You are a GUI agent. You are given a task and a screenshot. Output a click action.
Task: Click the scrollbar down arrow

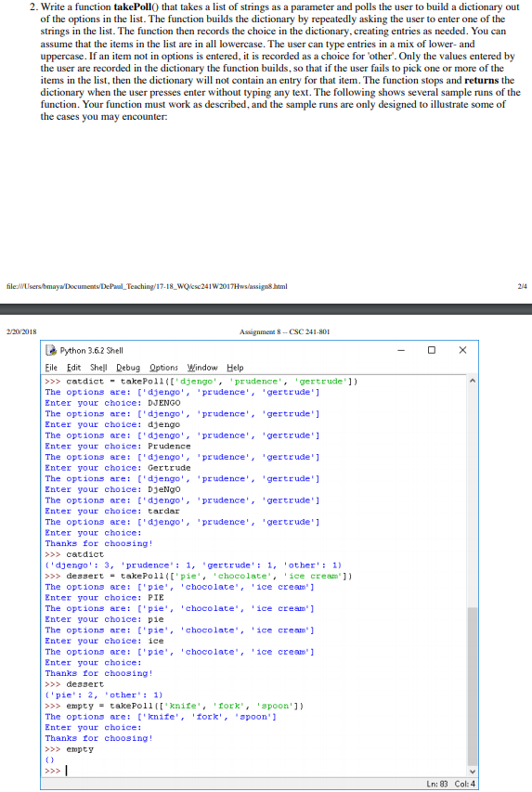[x=473, y=772]
